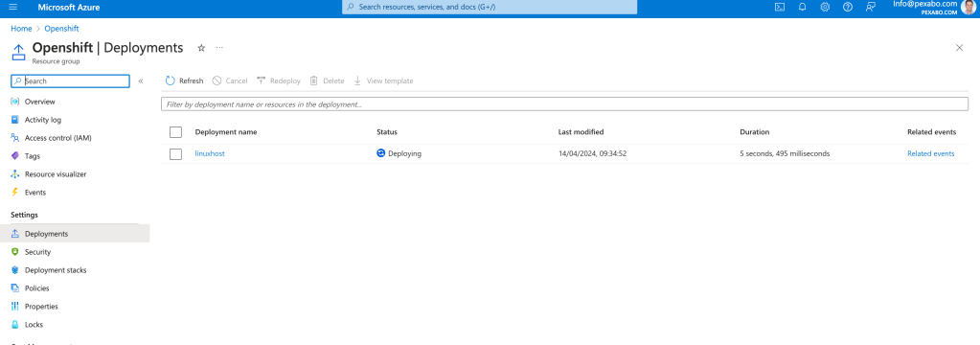Open the notifications bell
Viewport: 980px width, 345px height.
[803, 8]
